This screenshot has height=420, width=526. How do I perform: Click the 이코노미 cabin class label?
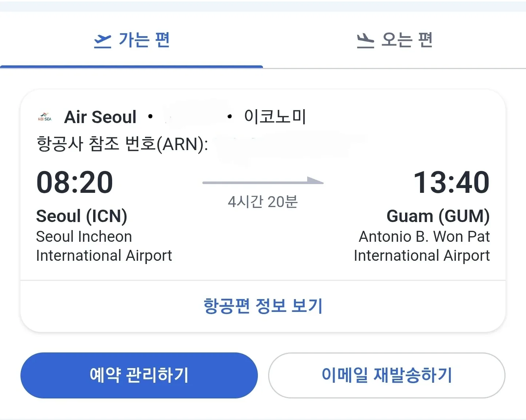pyautogui.click(x=275, y=117)
